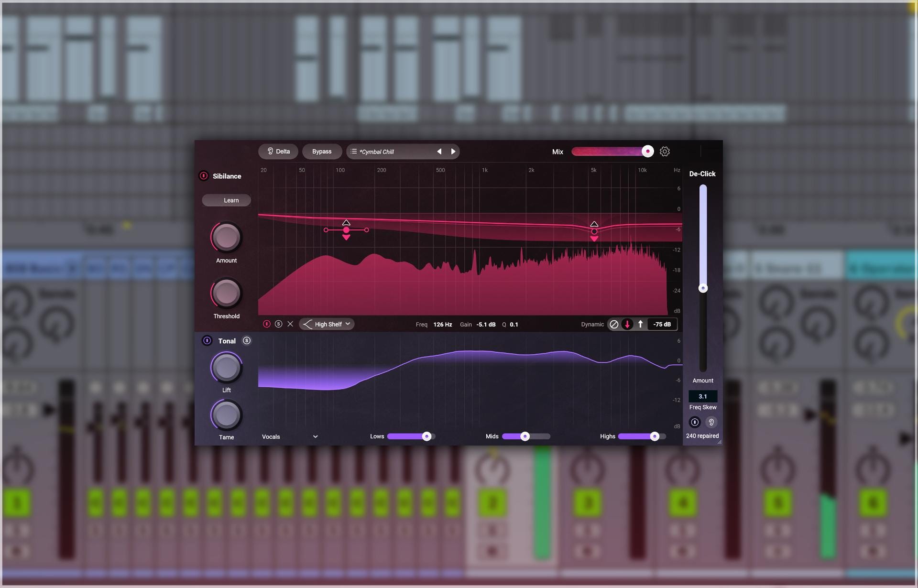Screen dimensions: 918x588
Task: Click the Freq value 126 Hz
Action: 443,325
